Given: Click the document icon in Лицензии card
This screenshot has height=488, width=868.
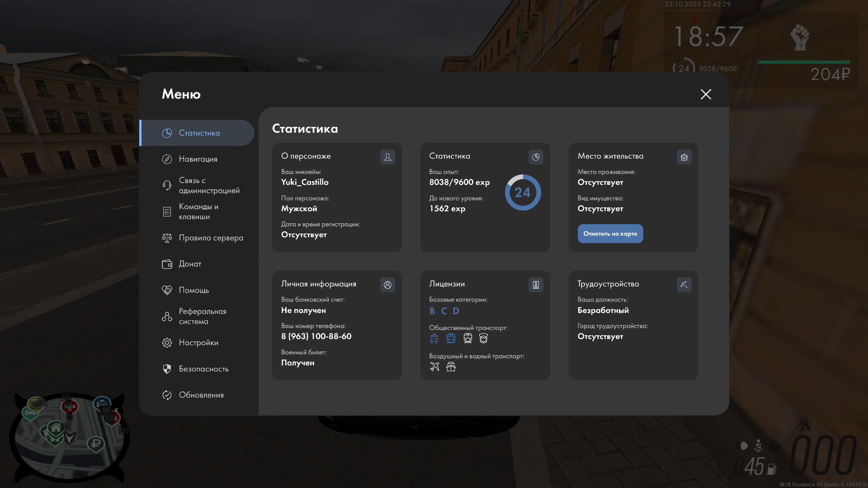Looking at the screenshot, I should [x=536, y=285].
